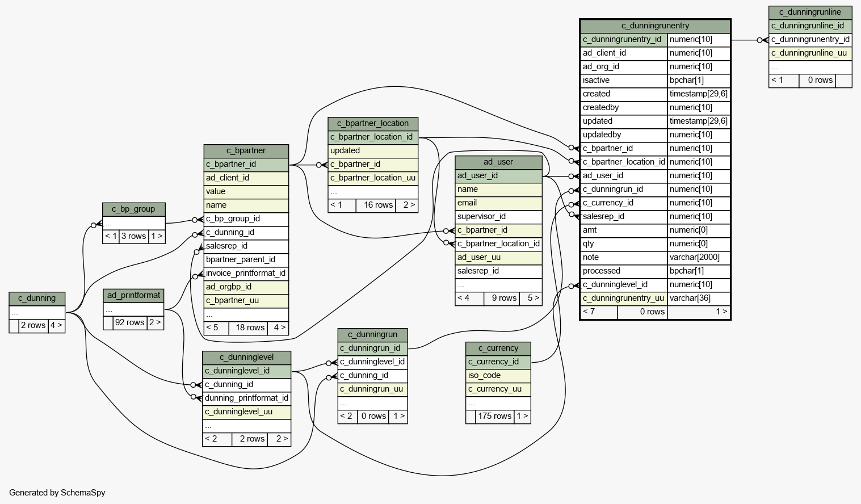Click c_dunning_id column in c_dunningrun
The width and height of the screenshot is (861, 504).
click(x=372, y=375)
